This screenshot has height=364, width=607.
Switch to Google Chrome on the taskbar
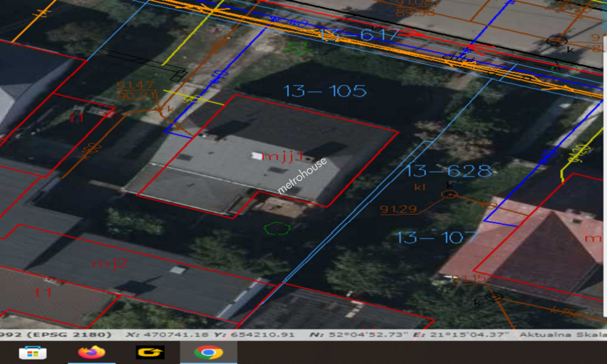tap(208, 353)
